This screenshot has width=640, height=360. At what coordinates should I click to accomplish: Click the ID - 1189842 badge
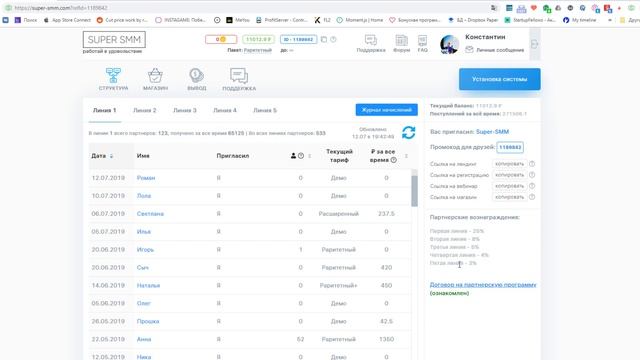(298, 40)
